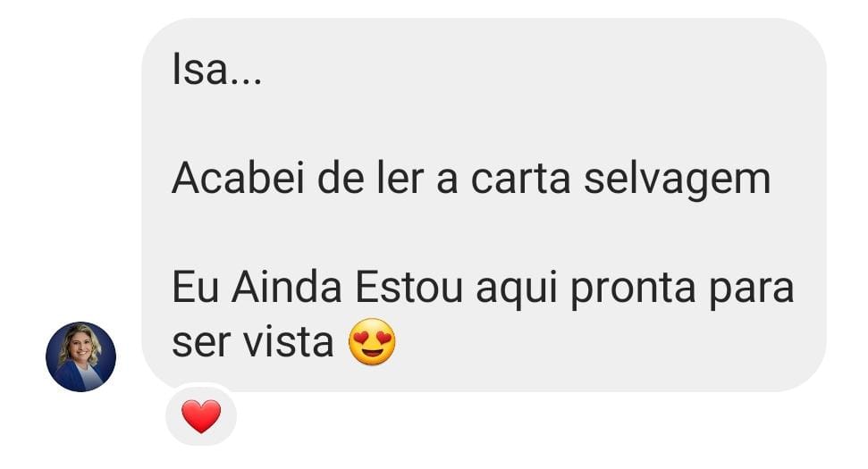
Task: Click the heart-eyes emoji in the message
Action: 372,341
